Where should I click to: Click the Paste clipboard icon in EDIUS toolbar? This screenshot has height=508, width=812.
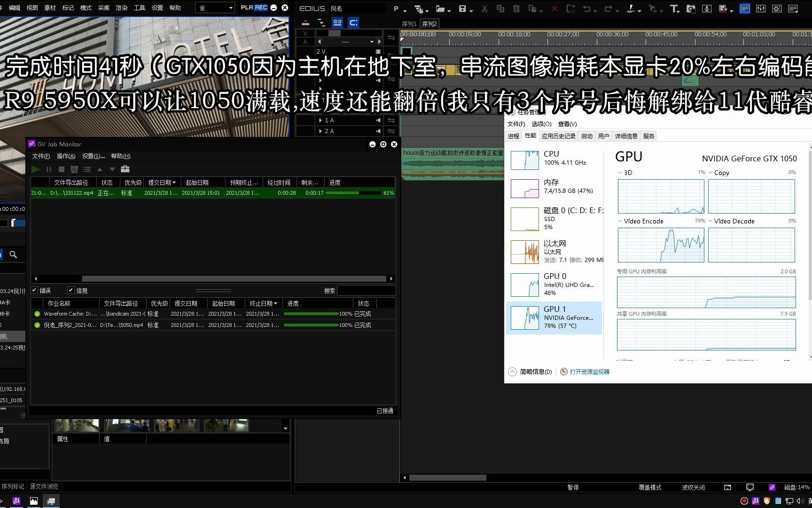point(516,8)
